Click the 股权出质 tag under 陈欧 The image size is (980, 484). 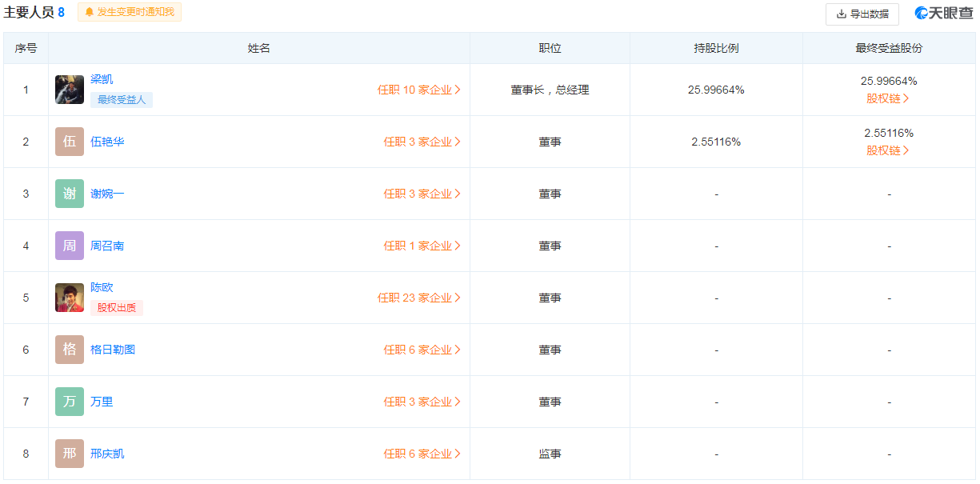117,308
